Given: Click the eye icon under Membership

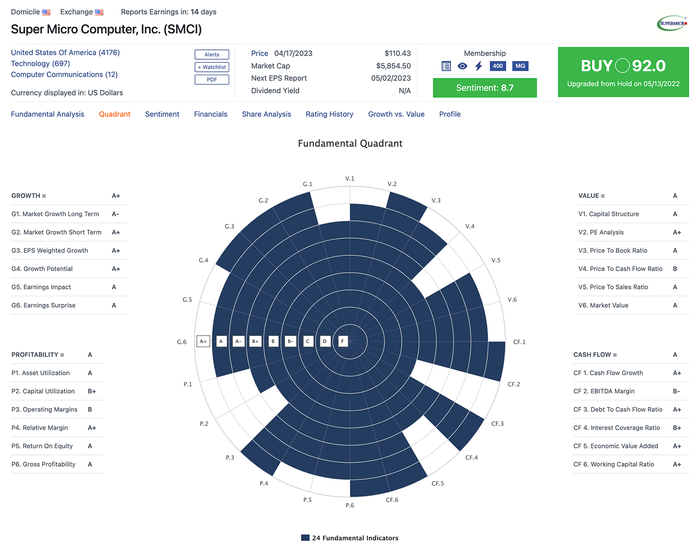Looking at the screenshot, I should tap(462, 66).
